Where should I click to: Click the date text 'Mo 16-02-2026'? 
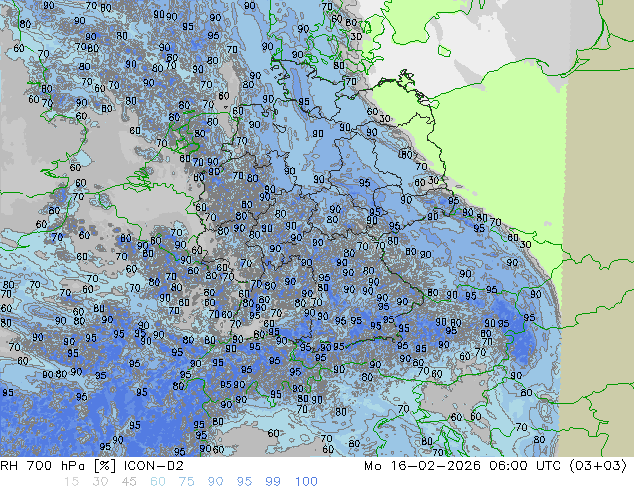click(x=422, y=466)
